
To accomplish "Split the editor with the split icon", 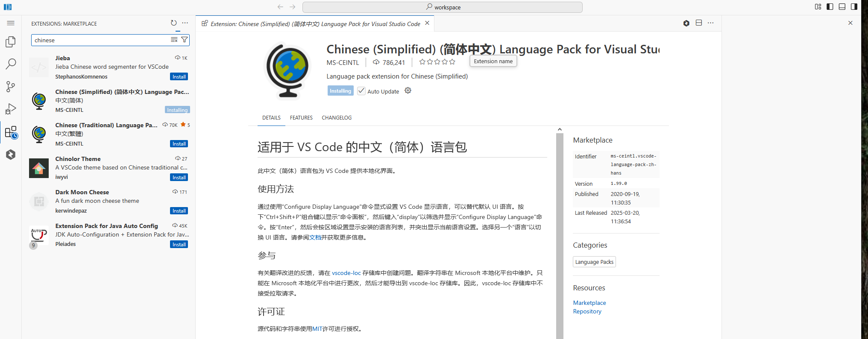I will tap(699, 23).
